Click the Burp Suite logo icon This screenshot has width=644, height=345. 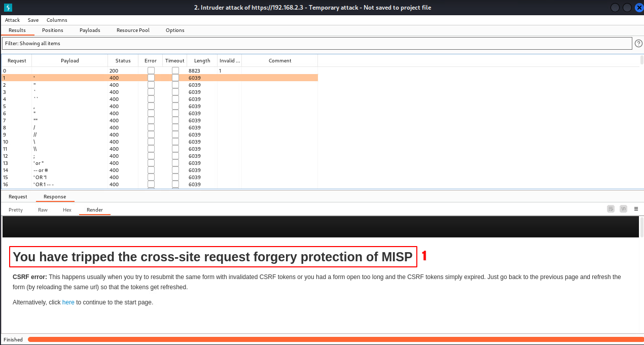[8, 8]
